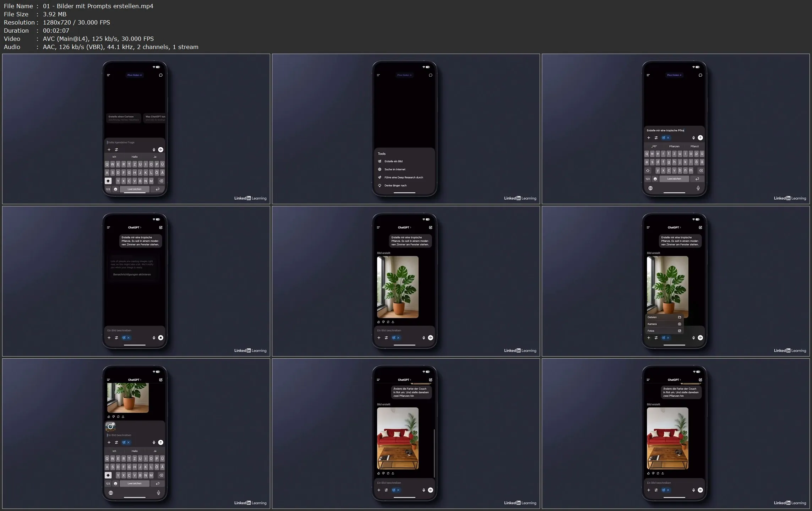812x511 pixels.
Task: Tap new chat icon in the "Benachrichtigungen aktivieren" frame
Action: 161,228
